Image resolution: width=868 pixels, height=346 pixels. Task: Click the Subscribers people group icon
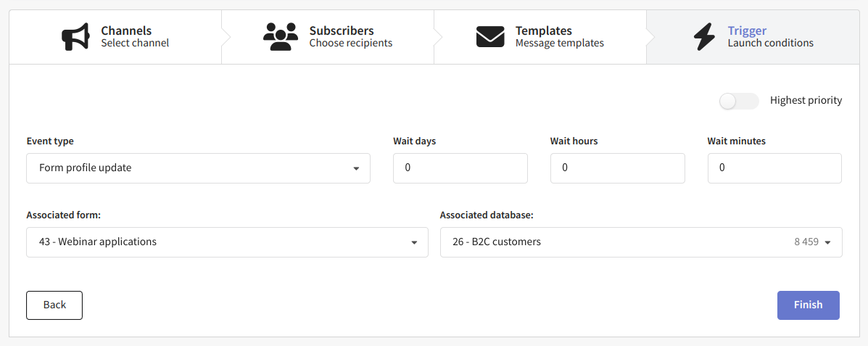point(281,36)
